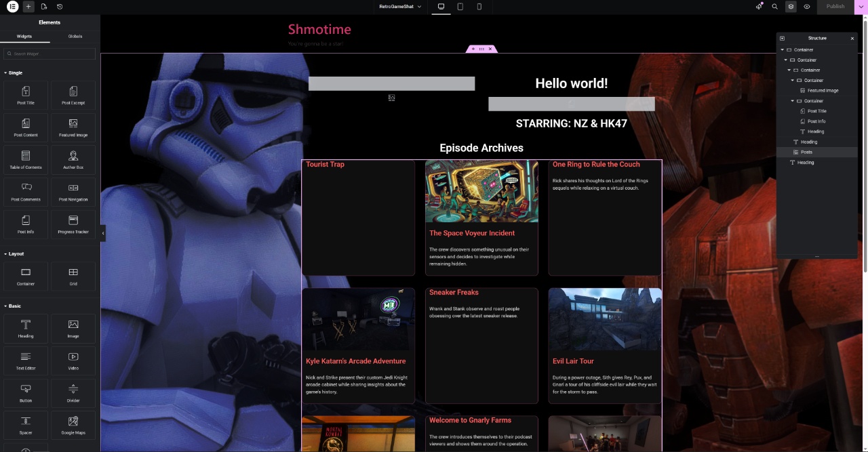The image size is (868, 452).
Task: Open the Evil Lair Tour post title
Action: (573, 361)
